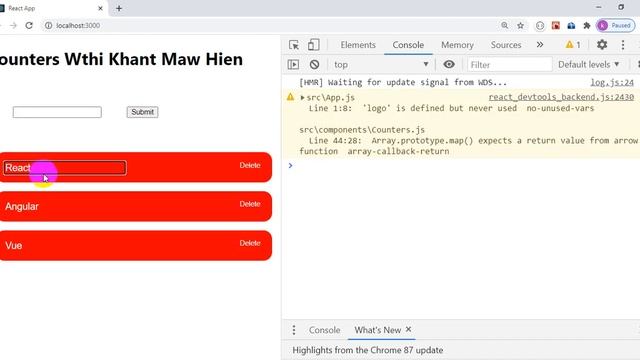The image size is (640, 360).
Task: Reload the localhost page
Action: 29,25
